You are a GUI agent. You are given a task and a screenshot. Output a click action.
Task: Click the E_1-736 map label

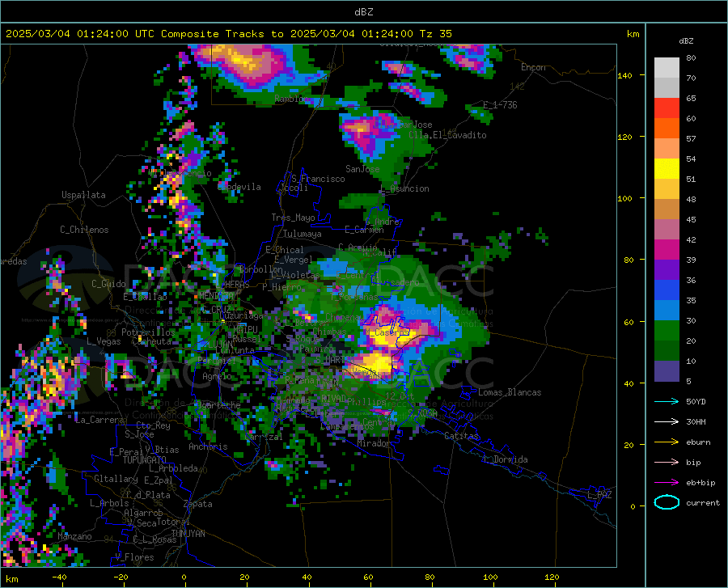[500, 105]
